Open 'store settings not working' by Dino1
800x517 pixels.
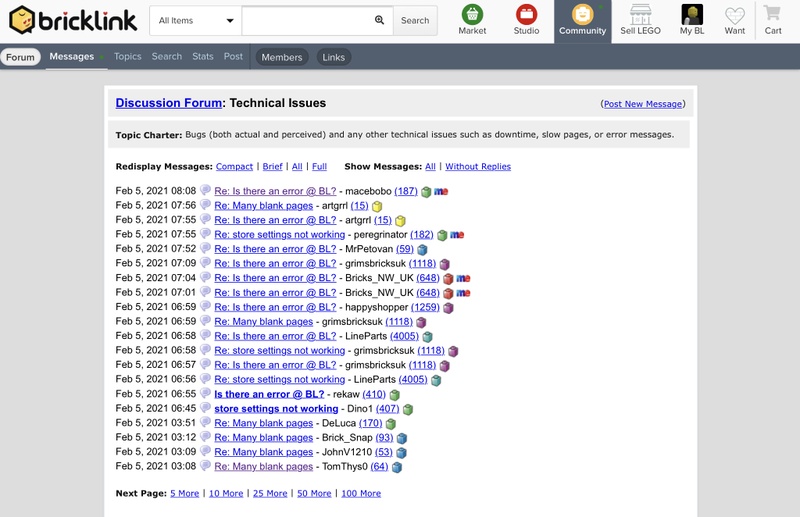[276, 409]
